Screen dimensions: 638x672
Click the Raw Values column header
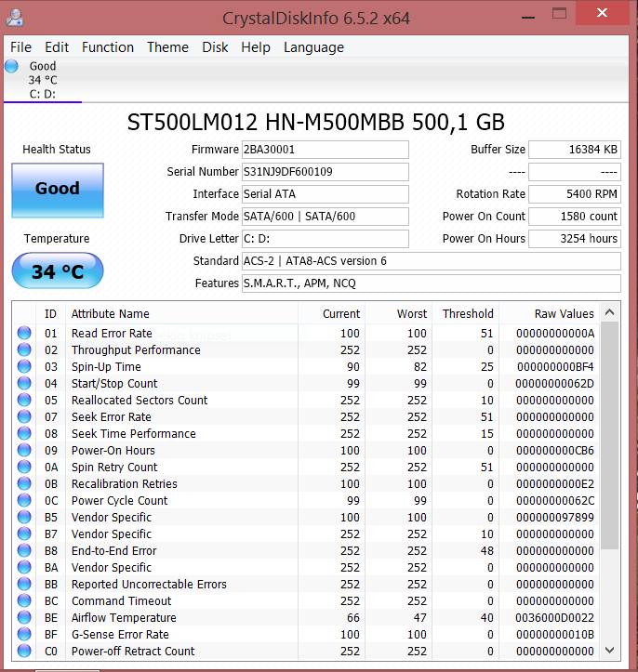pos(549,314)
